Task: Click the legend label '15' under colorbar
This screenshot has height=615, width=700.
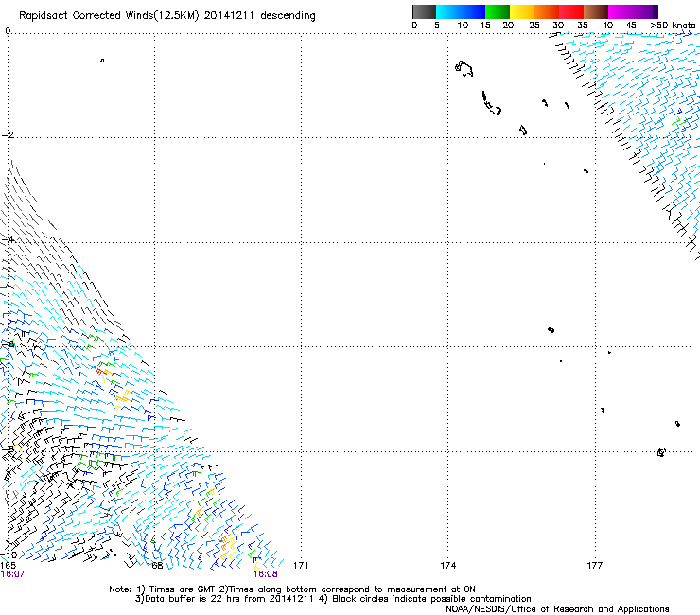Action: point(485,26)
